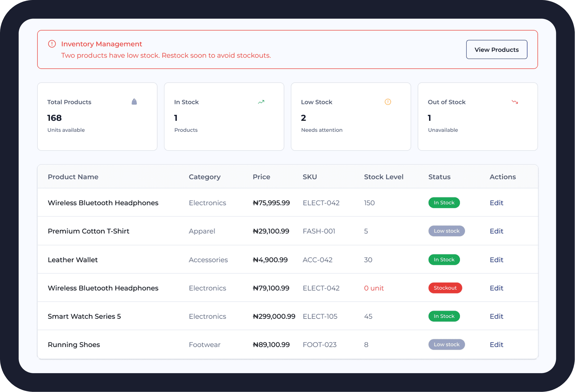Image resolution: width=575 pixels, height=392 pixels.
Task: Edit the ₦75,995.99 Wireless Bluetooth Headphones row
Action: (x=496, y=203)
